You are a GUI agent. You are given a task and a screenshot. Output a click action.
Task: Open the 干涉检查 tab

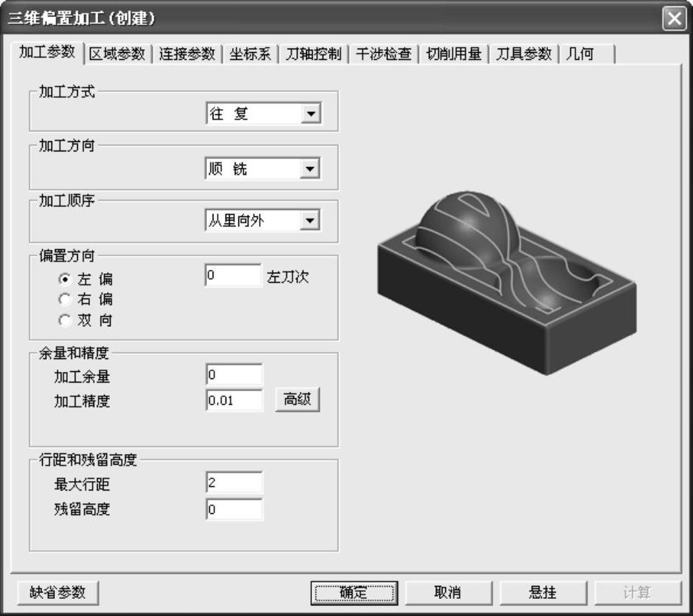(383, 54)
